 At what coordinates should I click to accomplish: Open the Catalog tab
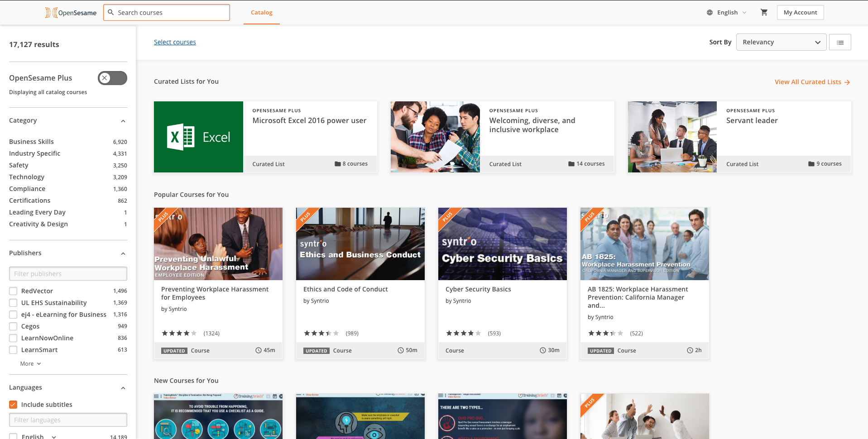tap(262, 13)
